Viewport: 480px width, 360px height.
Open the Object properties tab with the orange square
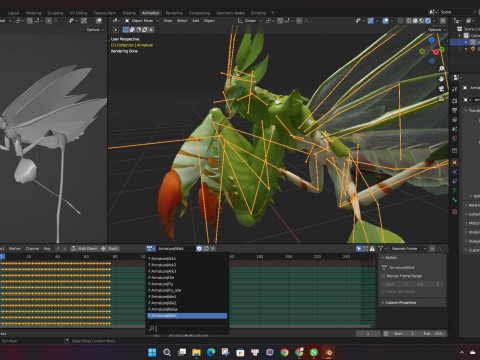[455, 162]
